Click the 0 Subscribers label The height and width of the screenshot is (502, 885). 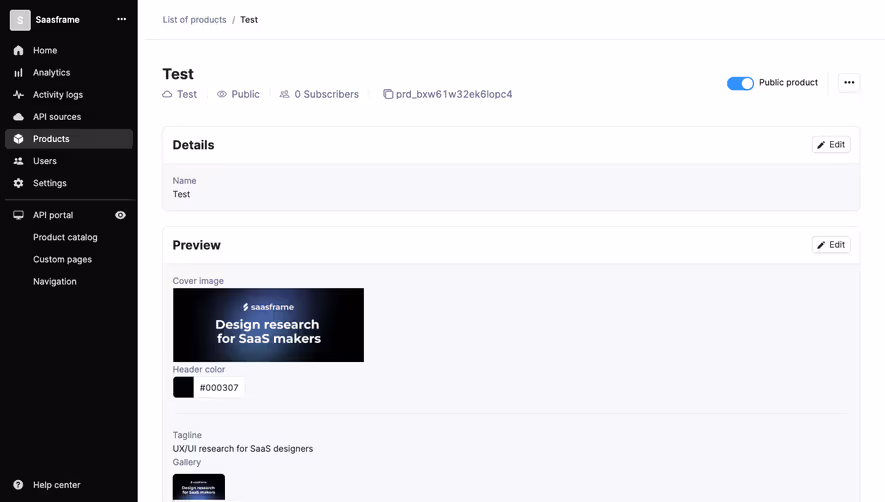[326, 94]
